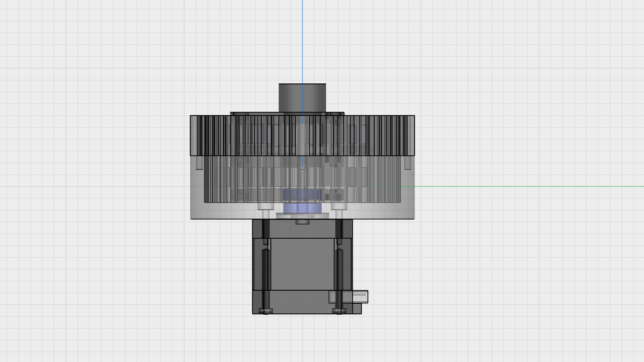Image resolution: width=644 pixels, height=362 pixels.
Task: Select the stepper motor body
Action: click(x=302, y=266)
